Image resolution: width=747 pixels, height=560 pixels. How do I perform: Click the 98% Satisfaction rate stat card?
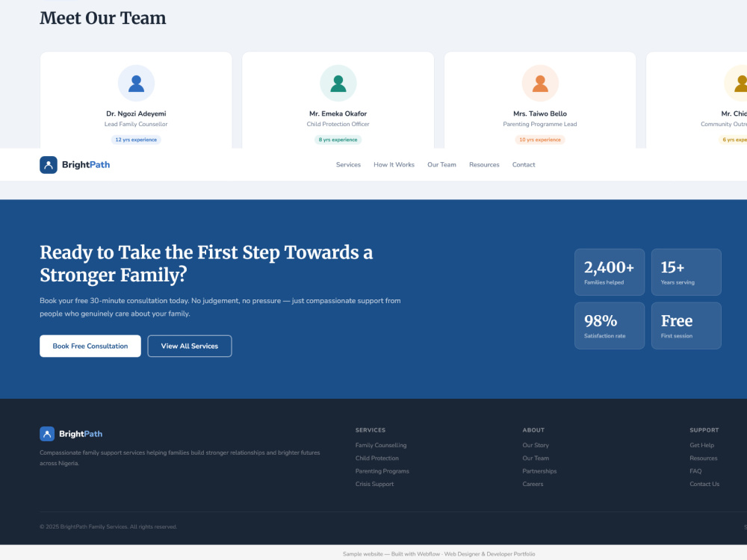610,326
